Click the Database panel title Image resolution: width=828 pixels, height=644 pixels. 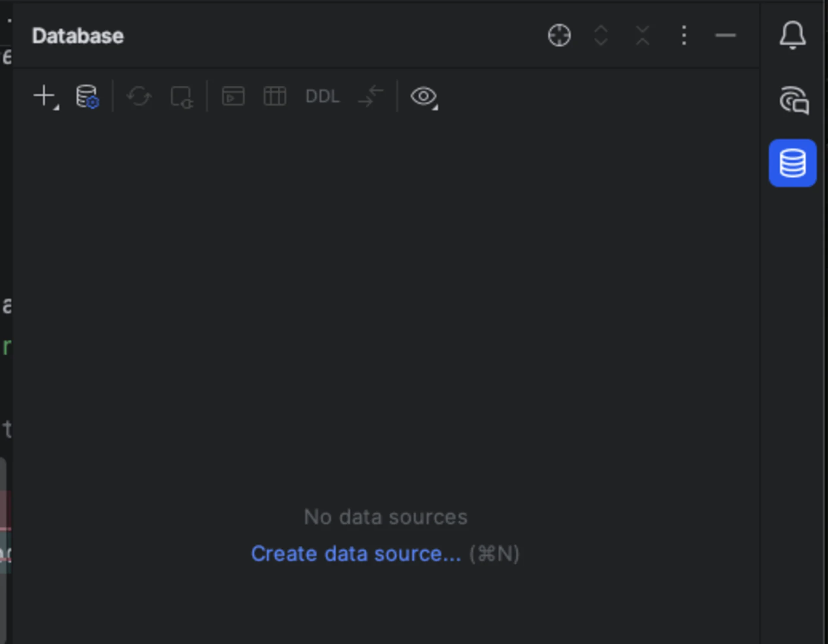(x=78, y=35)
